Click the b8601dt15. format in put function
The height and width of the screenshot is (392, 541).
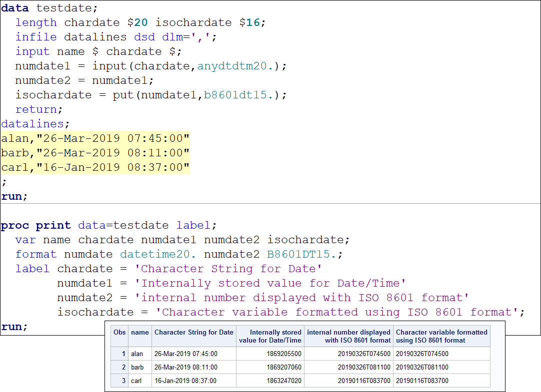tap(238, 95)
